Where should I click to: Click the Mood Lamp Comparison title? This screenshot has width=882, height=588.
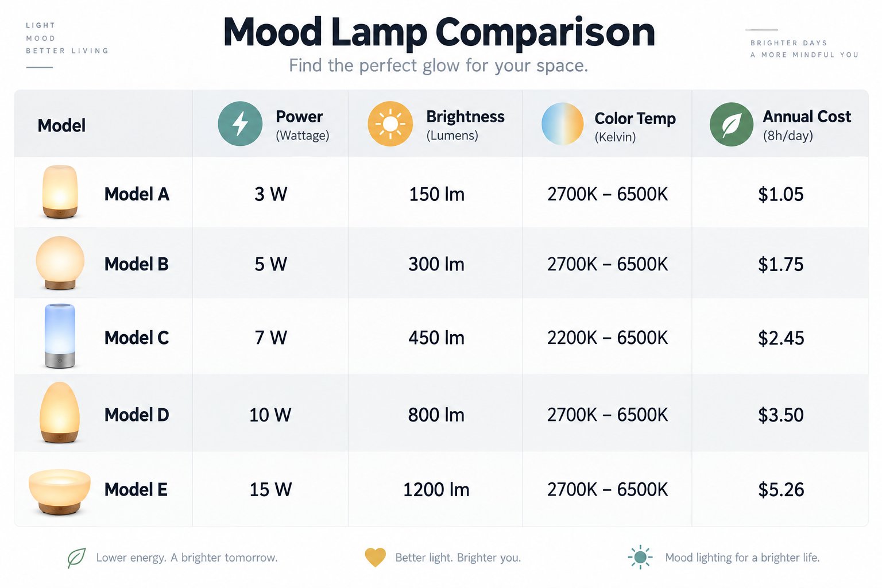click(x=439, y=32)
